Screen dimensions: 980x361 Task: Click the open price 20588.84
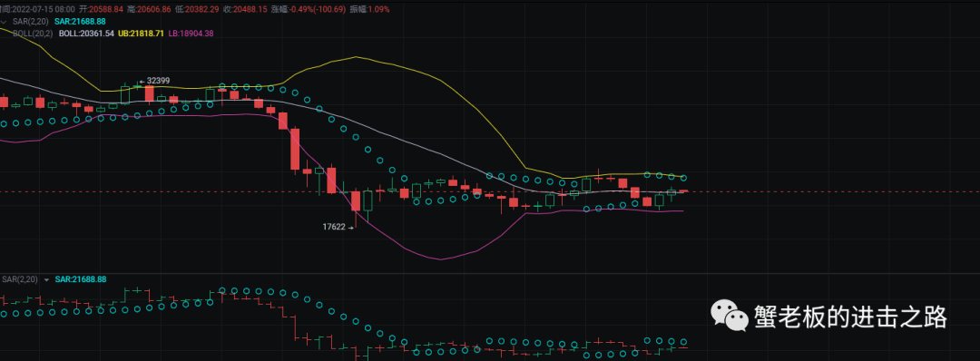tap(106, 10)
